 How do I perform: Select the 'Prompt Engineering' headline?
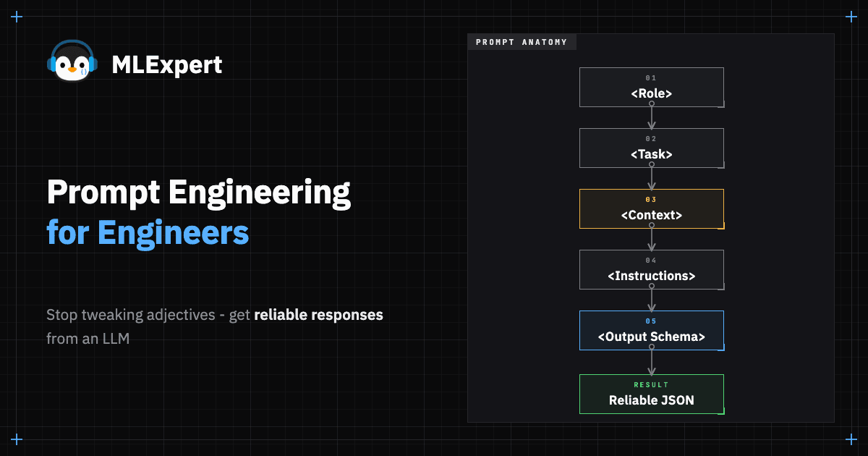199,194
